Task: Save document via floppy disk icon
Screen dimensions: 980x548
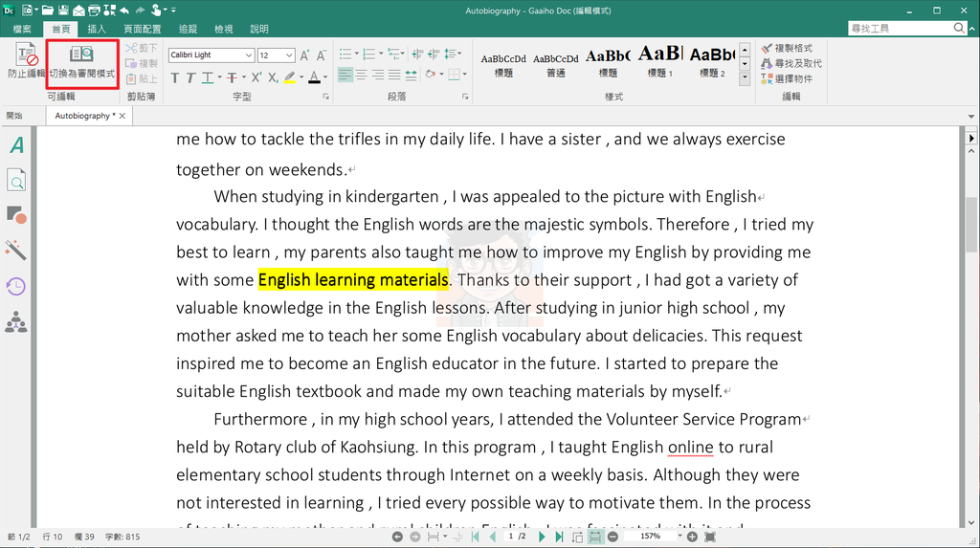Action: point(63,10)
